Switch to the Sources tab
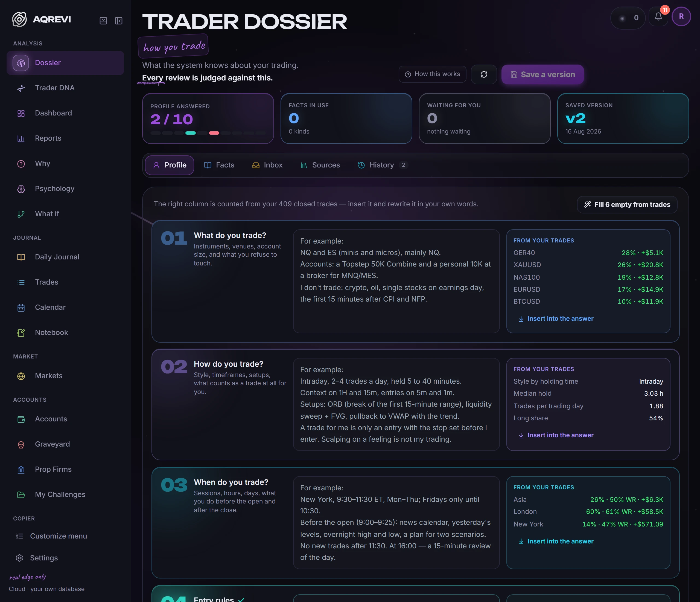This screenshot has height=602, width=700. [320, 165]
